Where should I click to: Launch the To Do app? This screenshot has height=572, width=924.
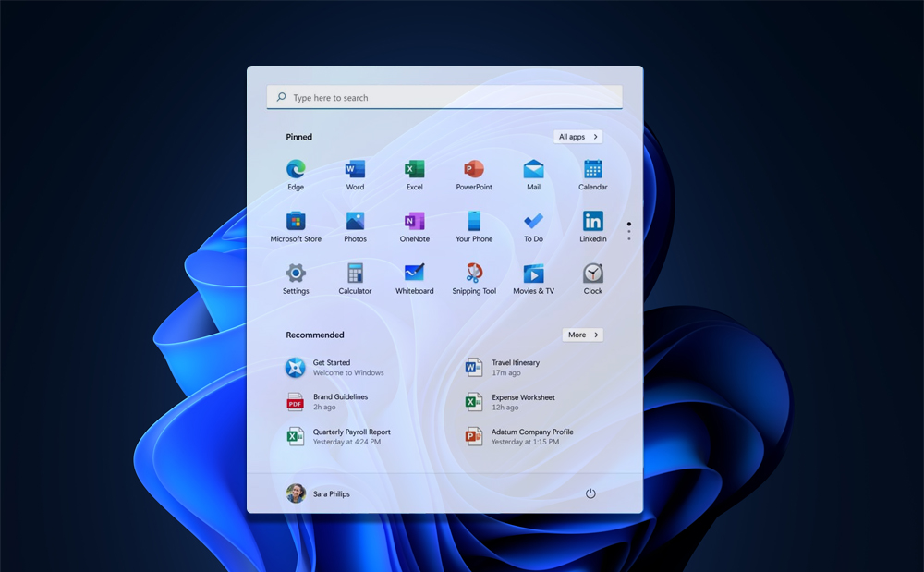(533, 226)
